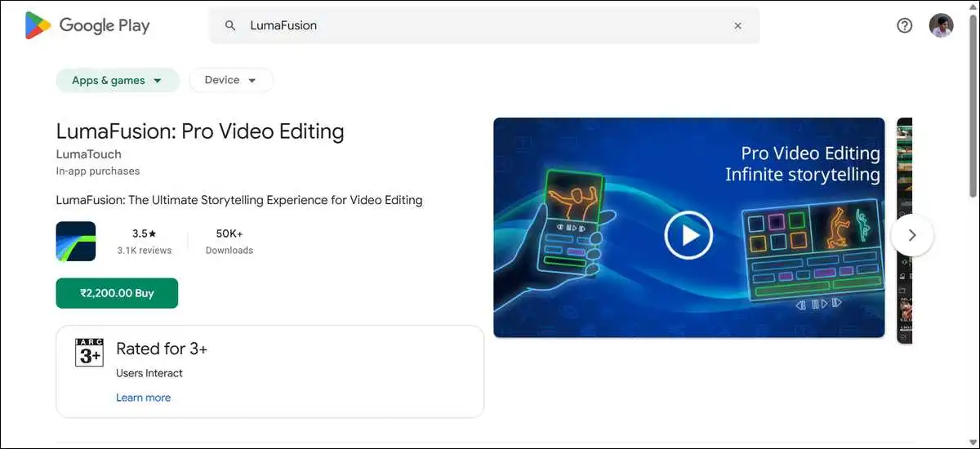Expand the Apps & games filter

click(x=118, y=80)
